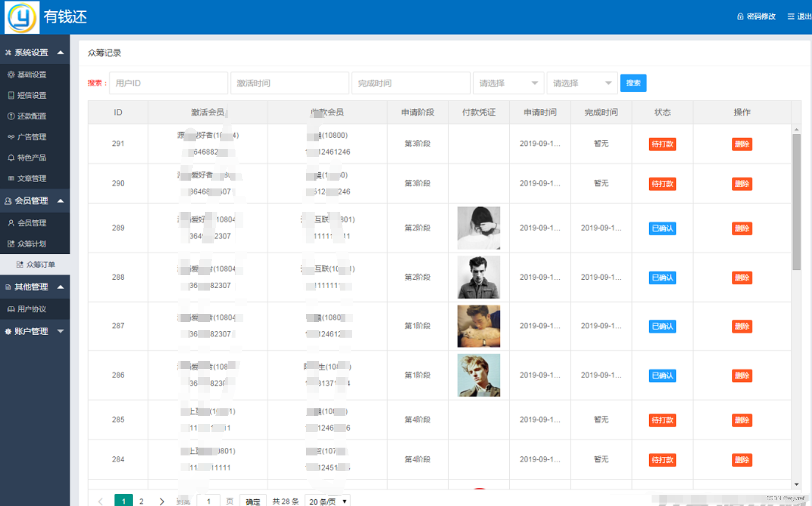Collapse the 其他管理 menu section
This screenshot has width=812, height=506.
[60, 287]
